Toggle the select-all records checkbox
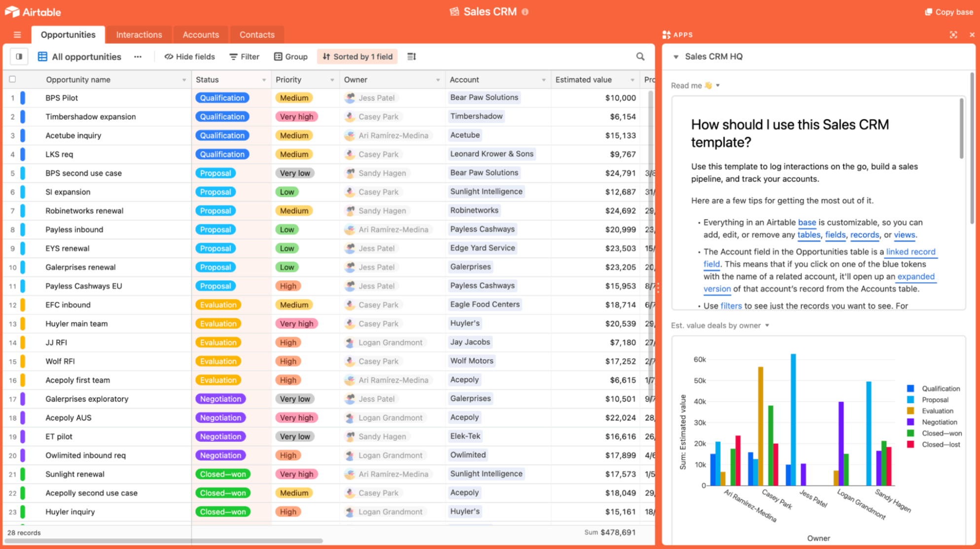 tap(12, 79)
